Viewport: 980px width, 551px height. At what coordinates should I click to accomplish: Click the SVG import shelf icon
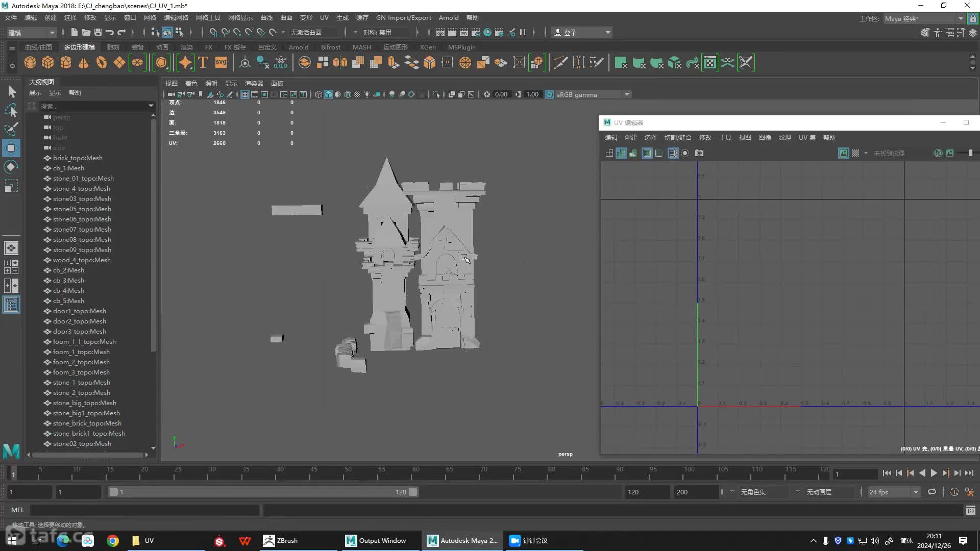pyautogui.click(x=221, y=62)
